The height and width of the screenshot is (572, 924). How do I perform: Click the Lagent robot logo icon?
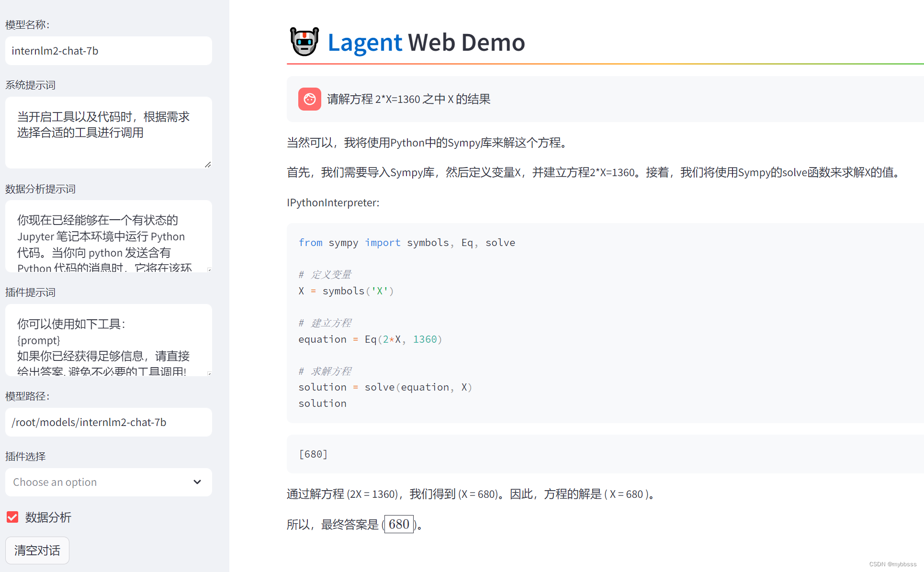point(304,42)
